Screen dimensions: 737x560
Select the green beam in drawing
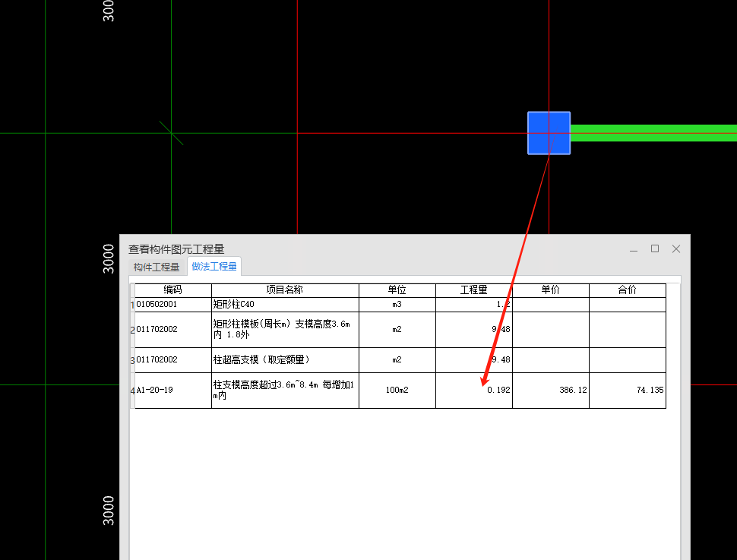[654, 133]
